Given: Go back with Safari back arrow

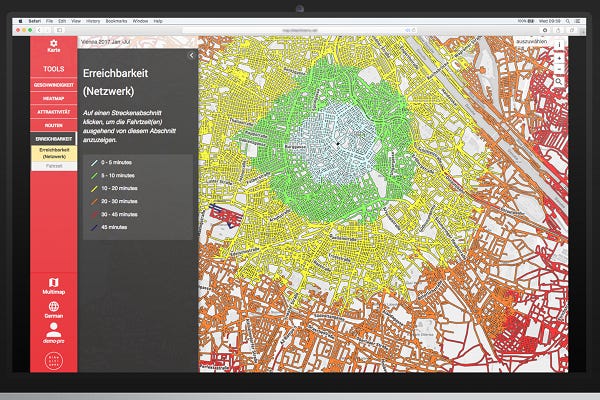Looking at the screenshot, I should pyautogui.click(x=39, y=30).
